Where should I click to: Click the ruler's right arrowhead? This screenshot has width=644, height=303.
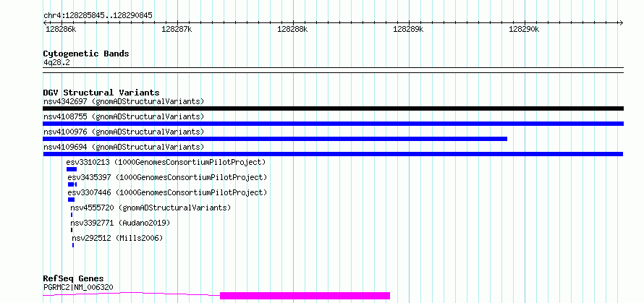click(x=621, y=22)
